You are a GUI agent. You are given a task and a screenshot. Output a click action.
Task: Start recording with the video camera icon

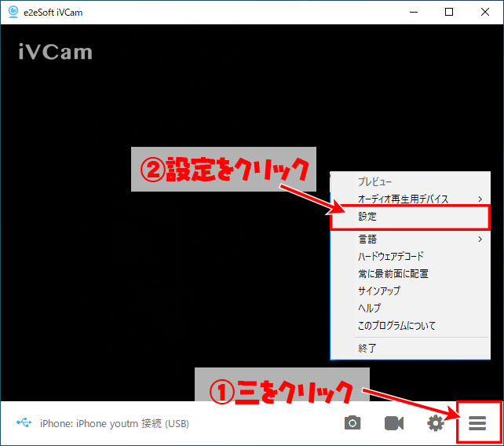(394, 423)
